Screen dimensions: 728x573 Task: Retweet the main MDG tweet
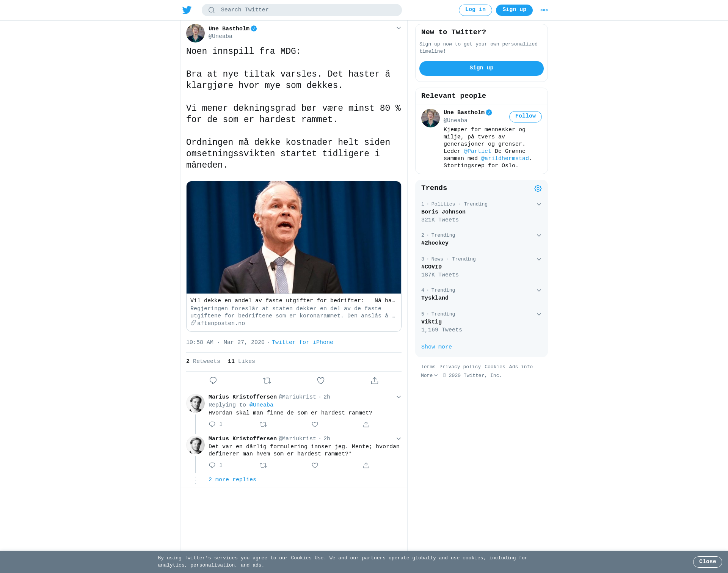tap(267, 380)
